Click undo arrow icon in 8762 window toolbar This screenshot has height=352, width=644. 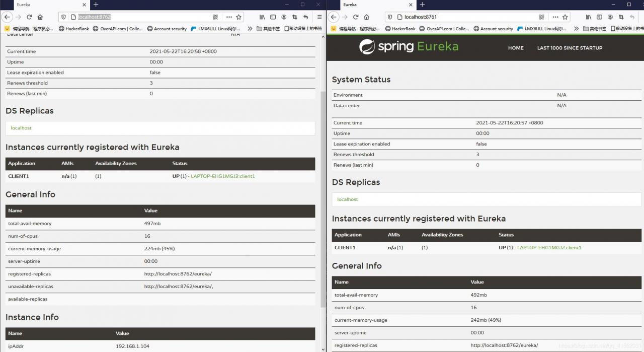305,17
